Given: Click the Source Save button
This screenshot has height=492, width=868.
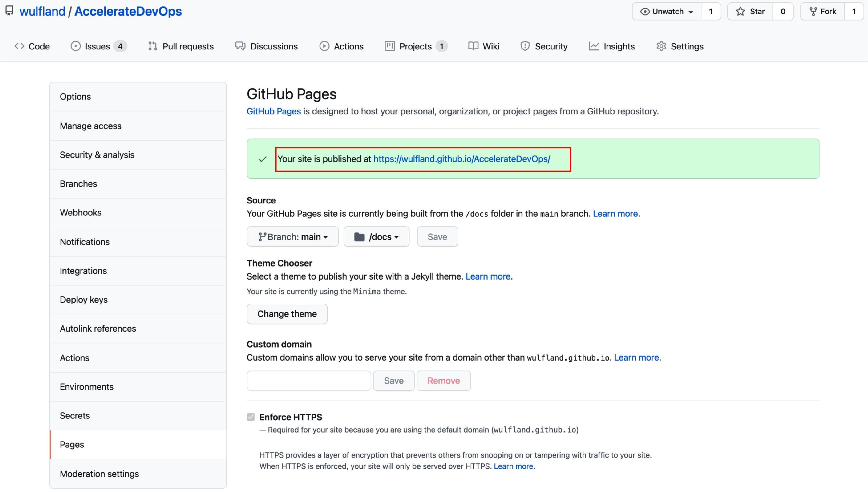Looking at the screenshot, I should tap(437, 237).
